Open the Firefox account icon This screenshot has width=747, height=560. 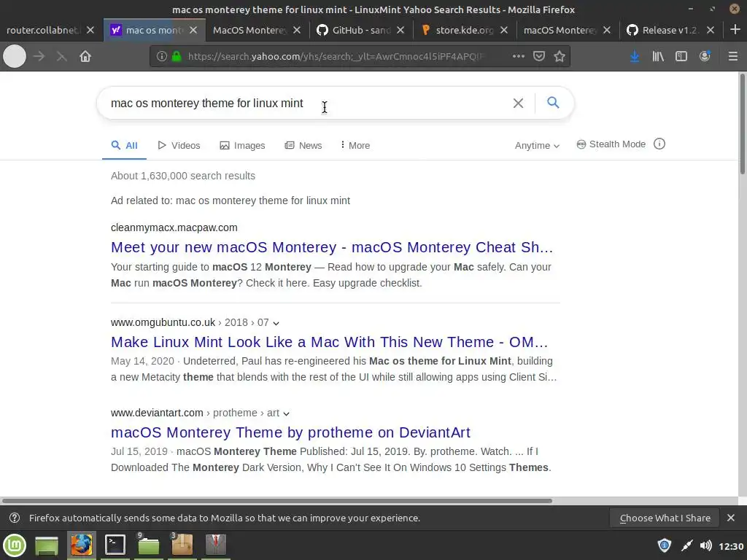705,56
